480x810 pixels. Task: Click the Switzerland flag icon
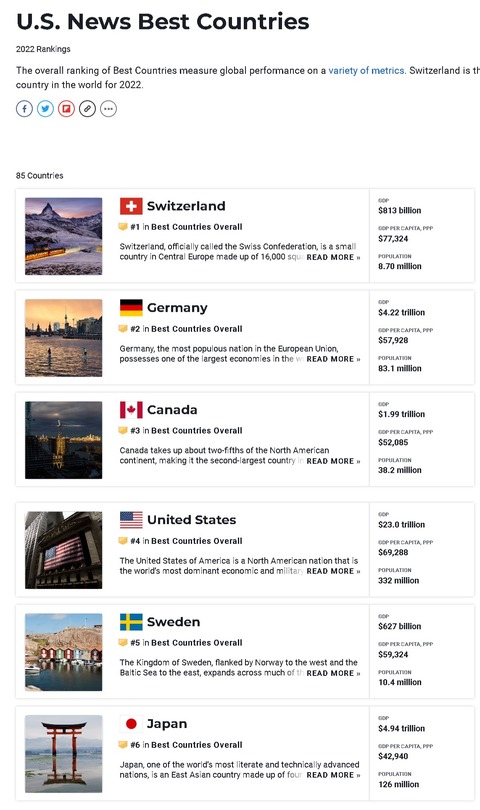tap(131, 206)
